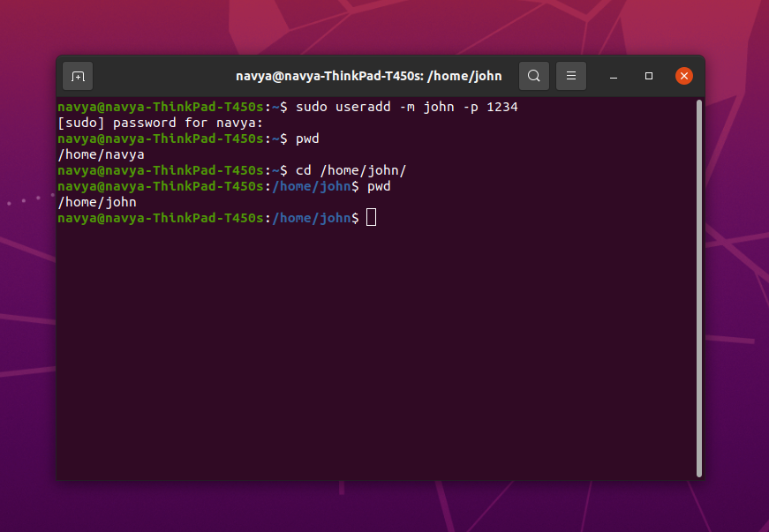The height and width of the screenshot is (532, 769).
Task: Click the '/home/navya' output line
Action: pyautogui.click(x=101, y=154)
